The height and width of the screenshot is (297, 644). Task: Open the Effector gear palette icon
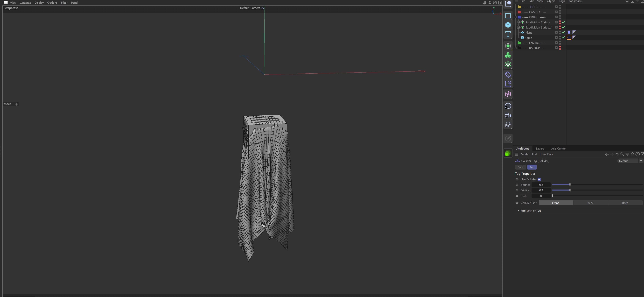coord(508,64)
